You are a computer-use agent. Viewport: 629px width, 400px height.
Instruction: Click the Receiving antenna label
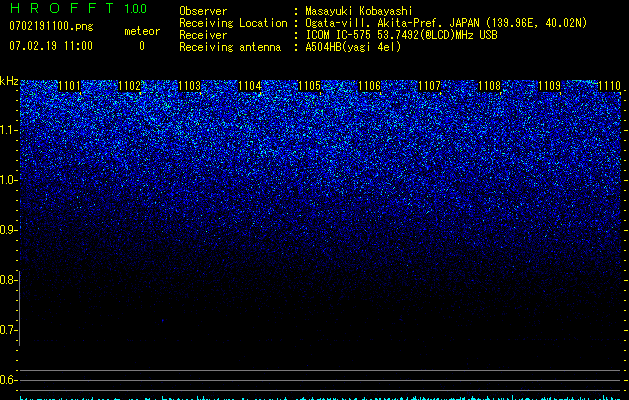click(x=230, y=47)
